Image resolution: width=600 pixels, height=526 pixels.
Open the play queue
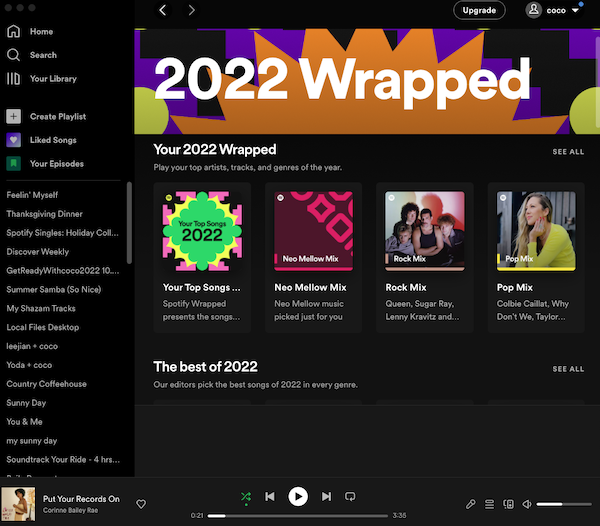(x=489, y=504)
